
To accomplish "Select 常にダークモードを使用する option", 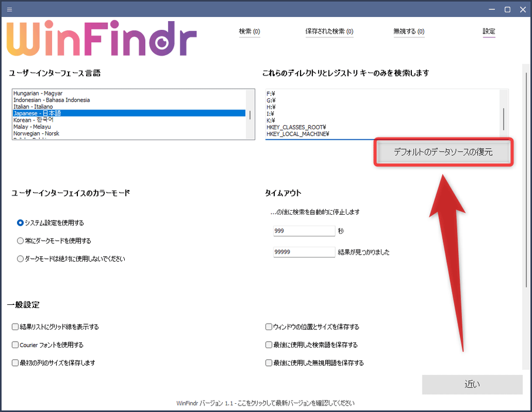I will coord(54,241).
